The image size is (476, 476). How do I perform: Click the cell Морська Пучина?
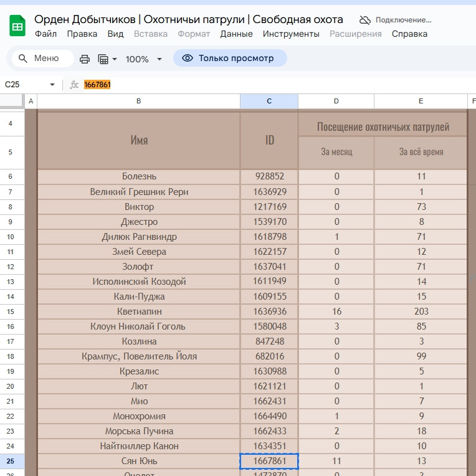[x=139, y=431]
